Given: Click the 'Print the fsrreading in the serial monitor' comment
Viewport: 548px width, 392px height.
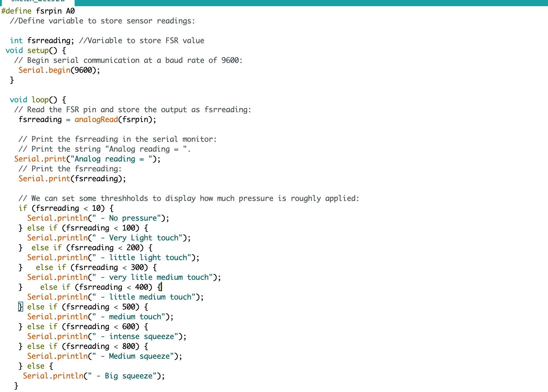Looking at the screenshot, I should [x=118, y=139].
